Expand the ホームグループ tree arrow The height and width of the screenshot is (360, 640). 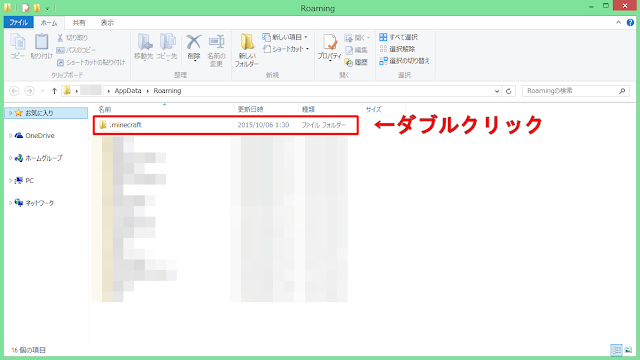10,158
